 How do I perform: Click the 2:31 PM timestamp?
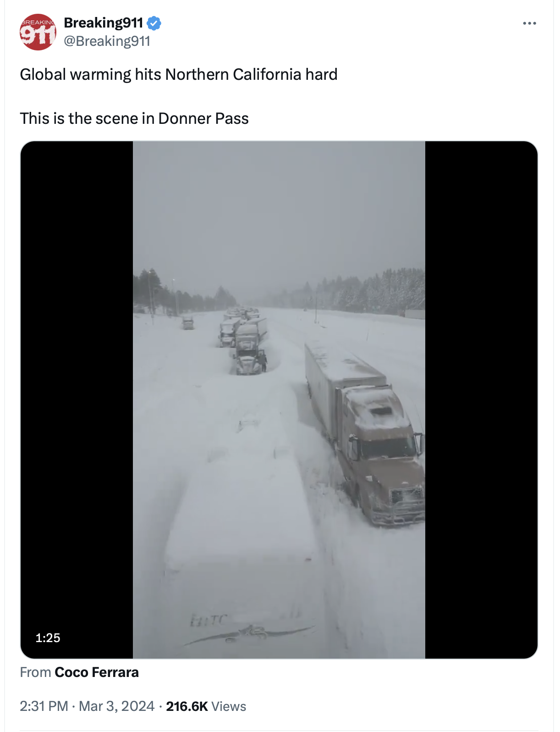[x=44, y=706]
